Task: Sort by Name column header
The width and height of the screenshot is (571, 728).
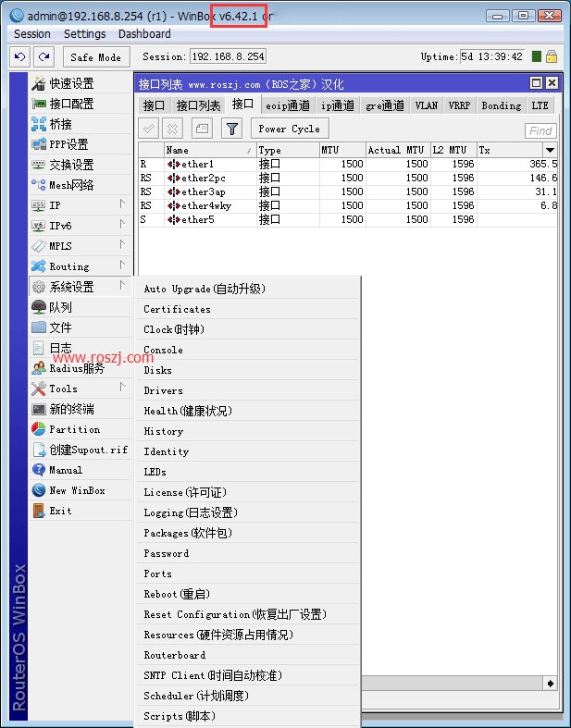Action: (x=210, y=150)
